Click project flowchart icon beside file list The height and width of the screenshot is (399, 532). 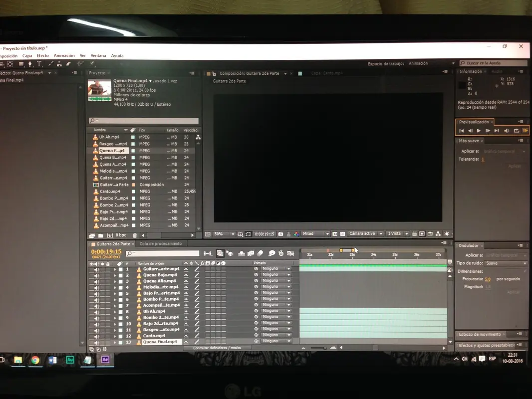pyautogui.click(x=198, y=137)
